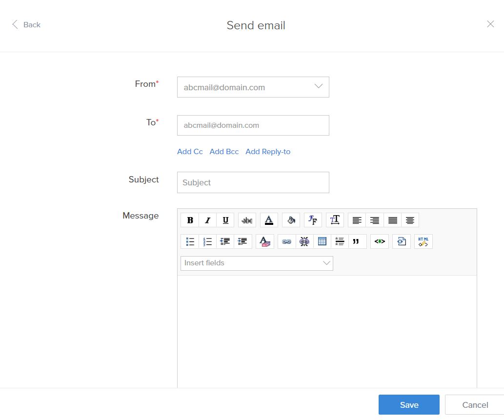Viewport: 504px width, 420px height.
Task: Insert a block quote
Action: click(x=358, y=241)
